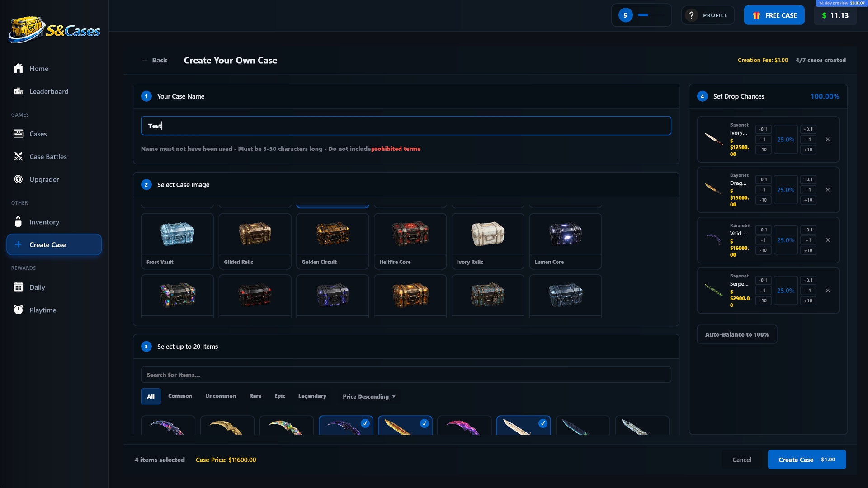Click the gift FREE CASE button
Screen dimensions: 868x488
coord(774,15)
